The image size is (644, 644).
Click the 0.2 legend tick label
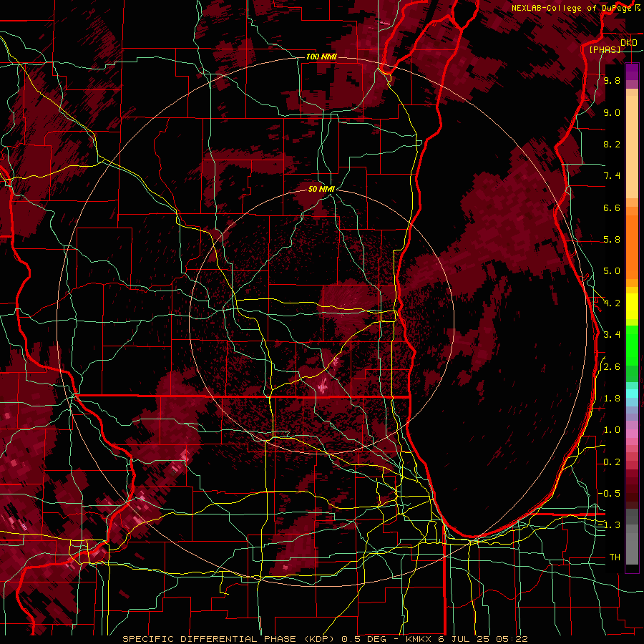click(x=612, y=462)
